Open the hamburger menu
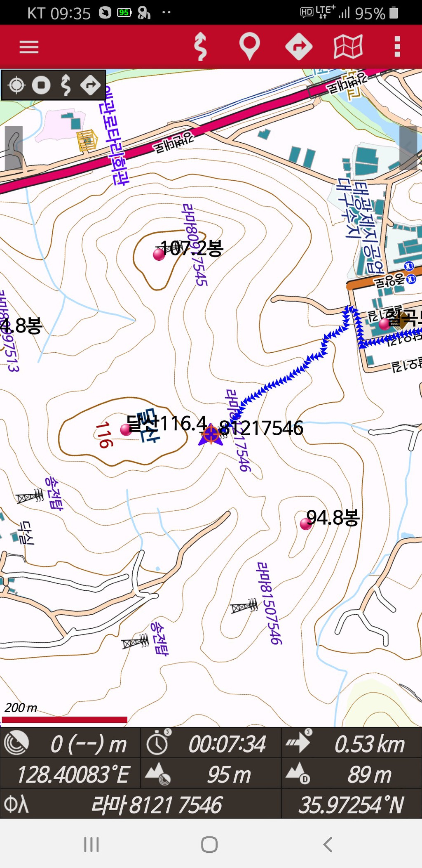 pyautogui.click(x=29, y=47)
